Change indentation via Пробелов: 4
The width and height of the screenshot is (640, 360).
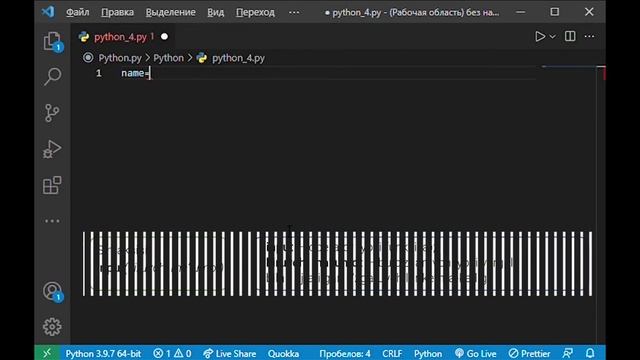(345, 353)
